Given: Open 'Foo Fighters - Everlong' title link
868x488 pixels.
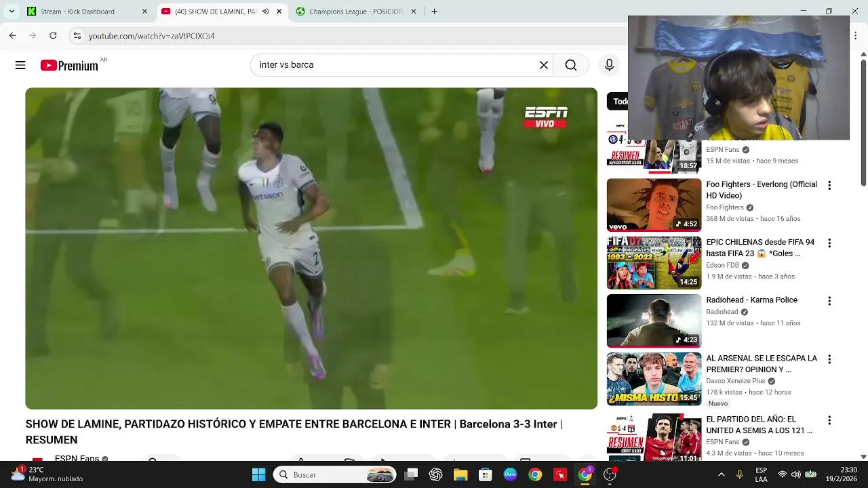Looking at the screenshot, I should tap(762, 190).
